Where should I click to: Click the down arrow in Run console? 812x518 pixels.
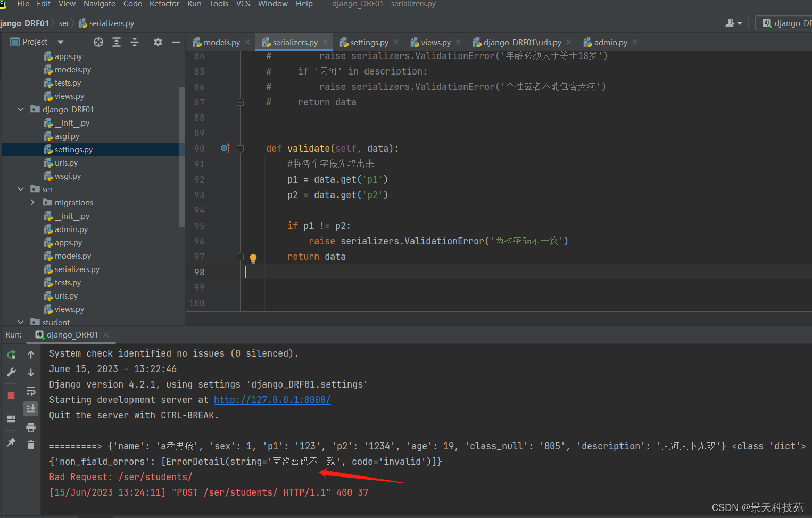point(31,373)
